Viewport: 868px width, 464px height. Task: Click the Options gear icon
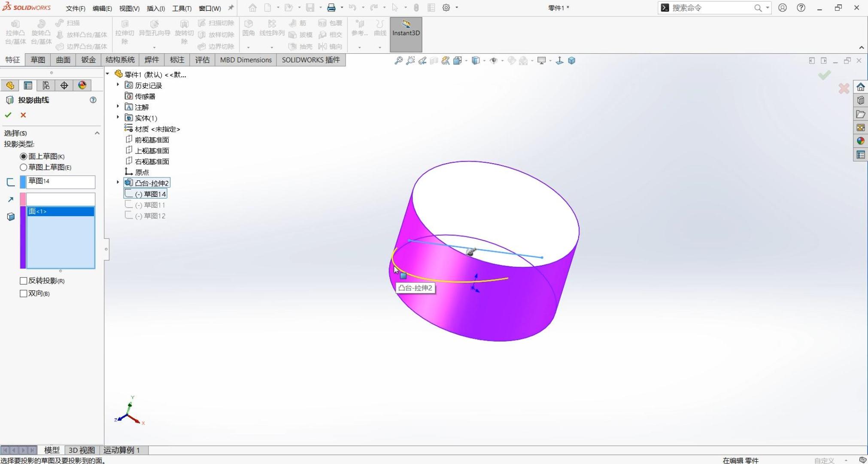click(x=446, y=8)
